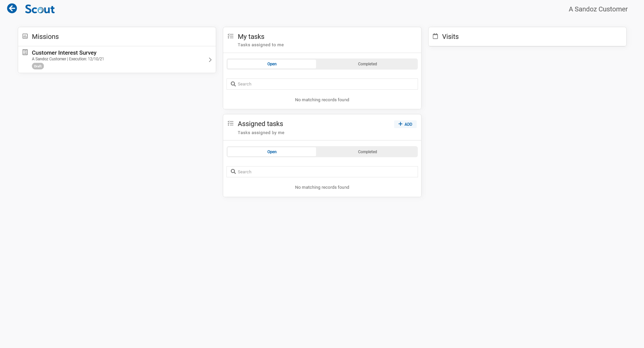644x348 pixels.
Task: Click the Missions panel chart icon
Action: [x=25, y=36]
